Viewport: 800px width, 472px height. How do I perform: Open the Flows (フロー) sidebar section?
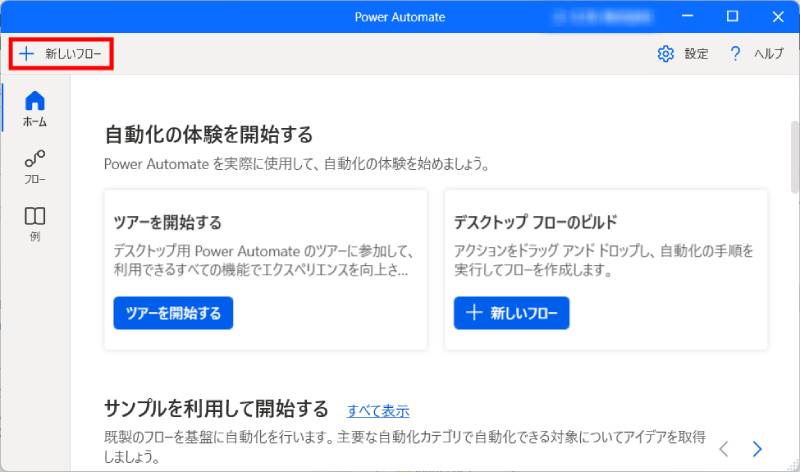tap(35, 166)
